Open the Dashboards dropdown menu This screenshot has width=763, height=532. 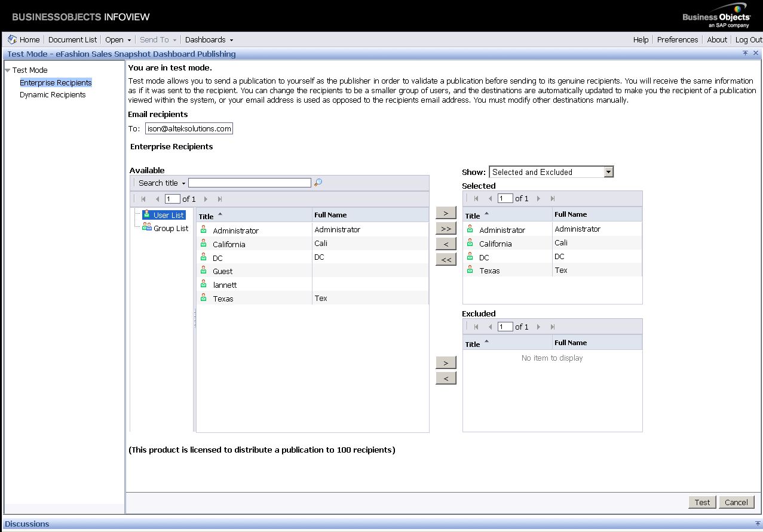[x=209, y=39]
